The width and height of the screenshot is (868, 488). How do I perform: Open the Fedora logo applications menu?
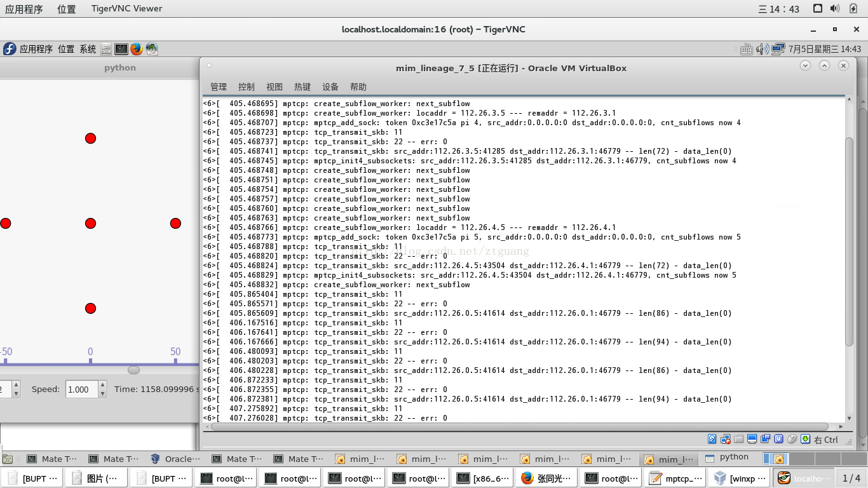pos(10,49)
